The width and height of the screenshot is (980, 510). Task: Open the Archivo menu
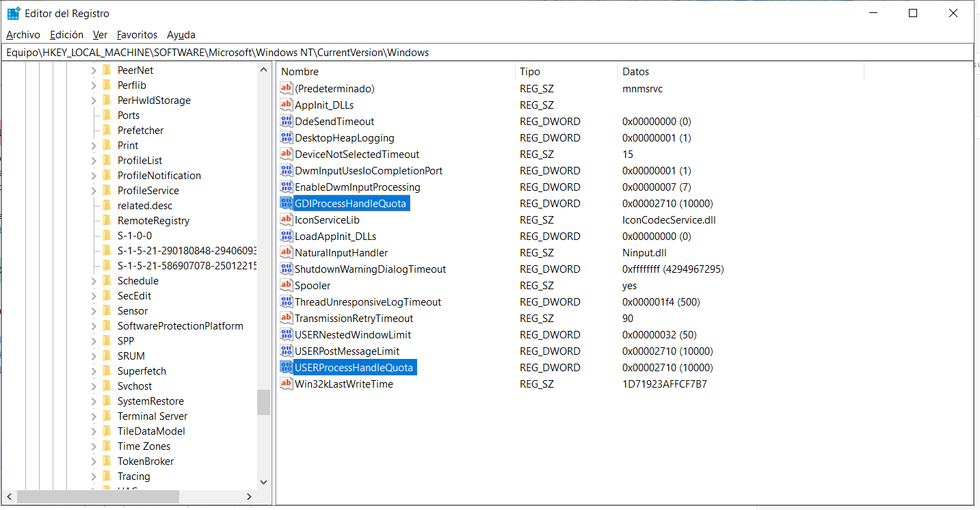(23, 34)
